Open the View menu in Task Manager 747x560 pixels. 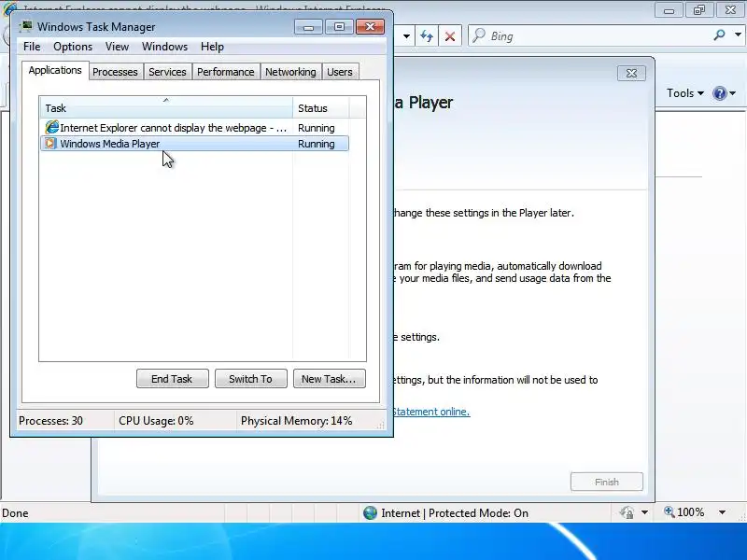(117, 47)
